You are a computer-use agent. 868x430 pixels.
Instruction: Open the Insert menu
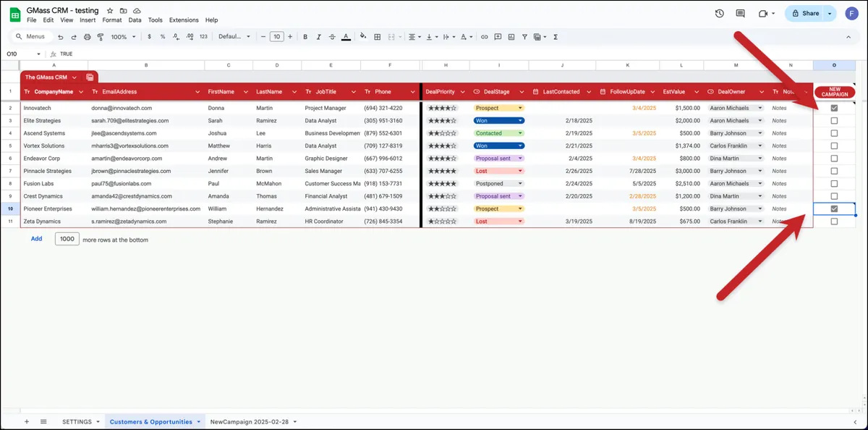(88, 20)
